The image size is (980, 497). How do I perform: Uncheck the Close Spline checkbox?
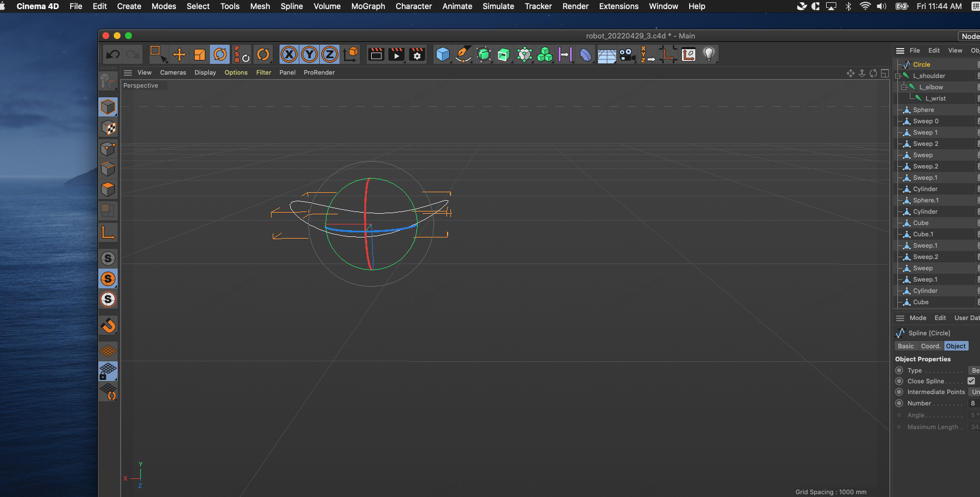click(971, 381)
